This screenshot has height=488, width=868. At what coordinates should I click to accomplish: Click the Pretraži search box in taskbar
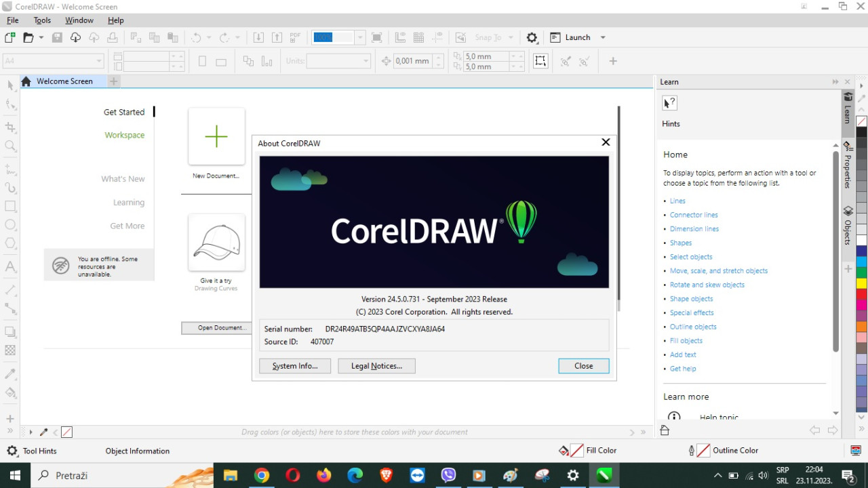pos(122,475)
